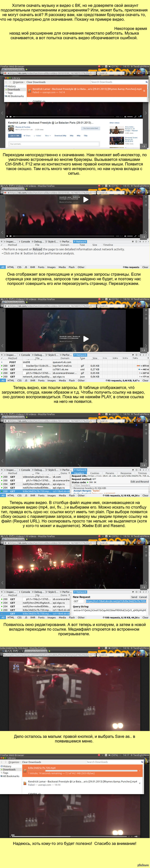Select videostats.php?act=vie request row

35,477
